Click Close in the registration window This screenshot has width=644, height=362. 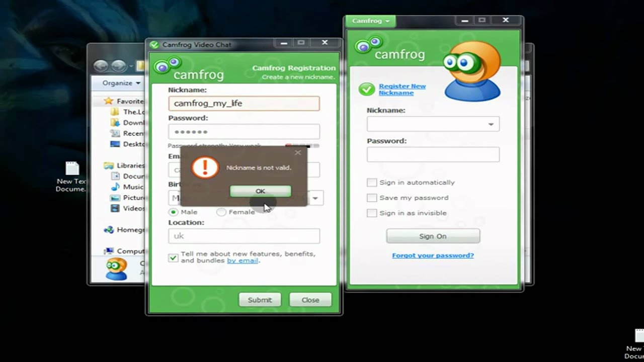click(310, 300)
